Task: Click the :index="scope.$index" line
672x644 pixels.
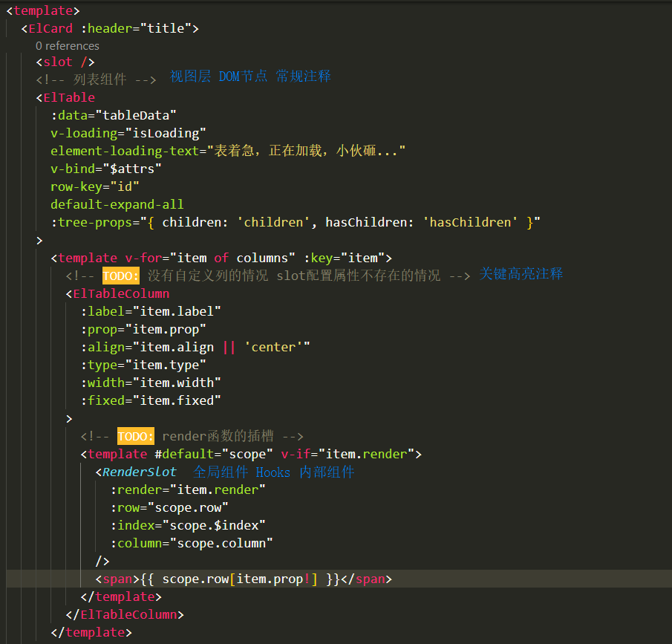Action: point(188,526)
